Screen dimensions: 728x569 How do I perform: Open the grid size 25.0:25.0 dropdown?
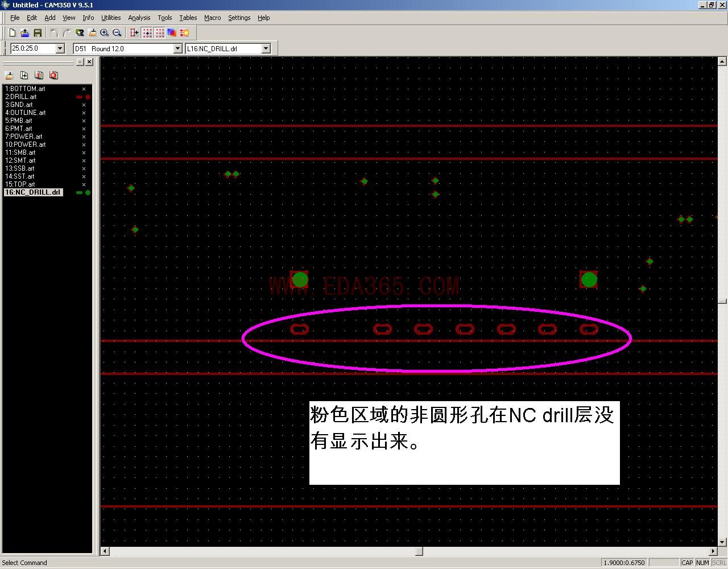pyautogui.click(x=60, y=48)
